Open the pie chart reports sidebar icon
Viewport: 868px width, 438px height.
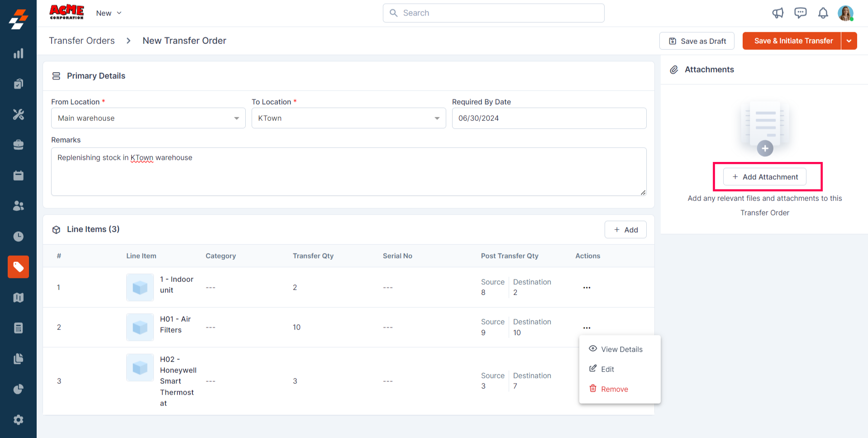pos(18,389)
